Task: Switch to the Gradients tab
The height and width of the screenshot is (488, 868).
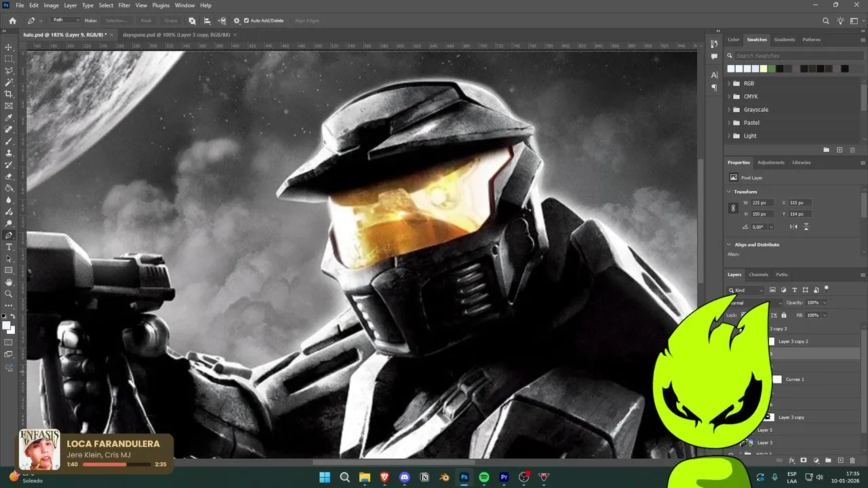Action: click(x=785, y=39)
